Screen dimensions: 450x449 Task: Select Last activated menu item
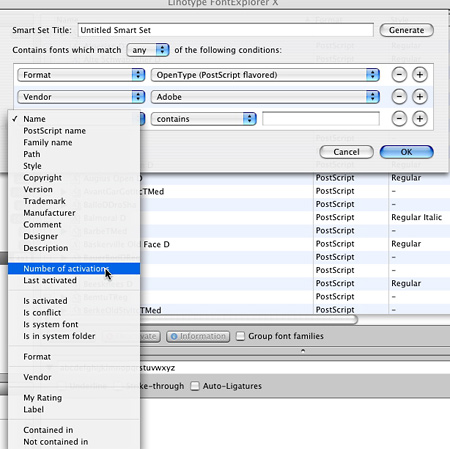pos(74,280)
